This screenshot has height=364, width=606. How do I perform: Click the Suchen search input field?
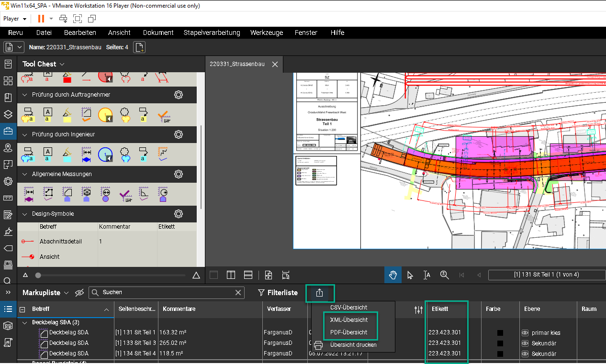click(167, 292)
